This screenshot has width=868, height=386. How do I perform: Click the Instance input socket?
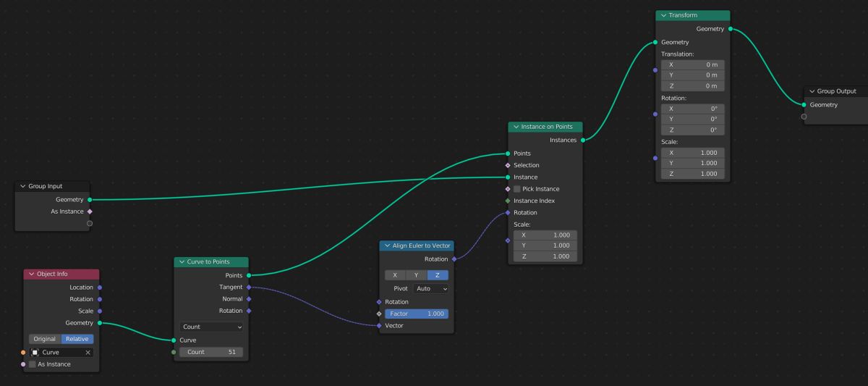(508, 177)
